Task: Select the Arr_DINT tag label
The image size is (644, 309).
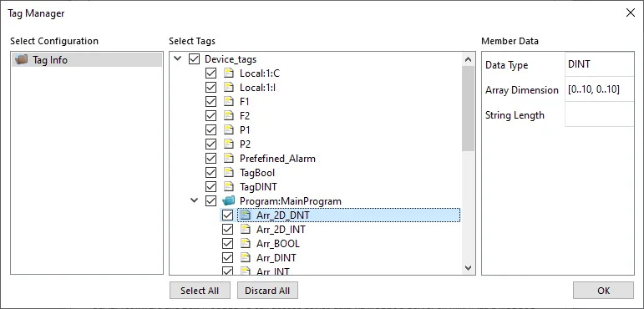Action: [276, 257]
